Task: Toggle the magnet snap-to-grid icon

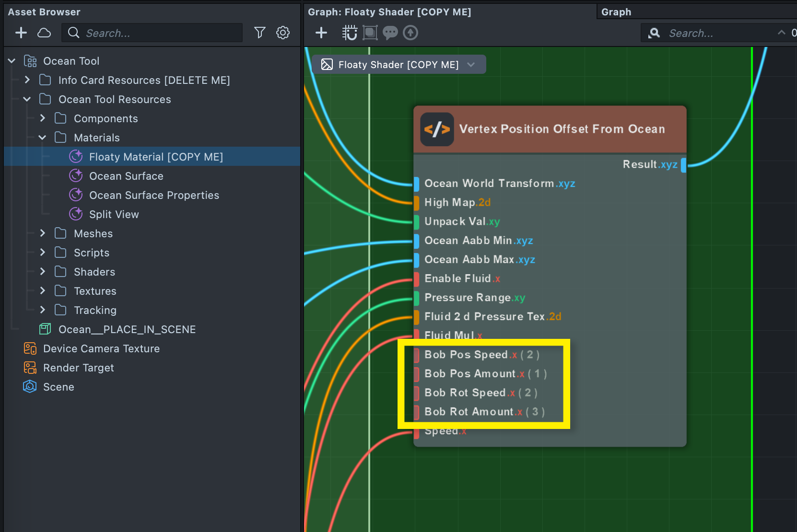Action: point(350,33)
